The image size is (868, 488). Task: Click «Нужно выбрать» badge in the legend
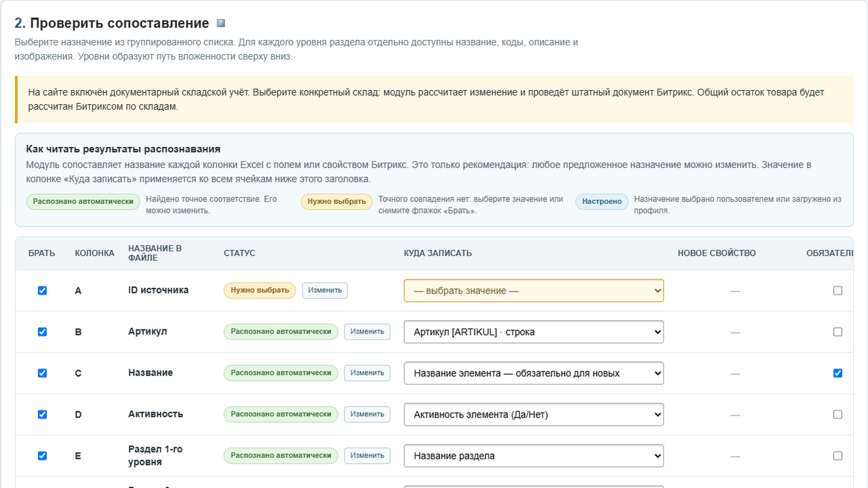pyautogui.click(x=337, y=201)
